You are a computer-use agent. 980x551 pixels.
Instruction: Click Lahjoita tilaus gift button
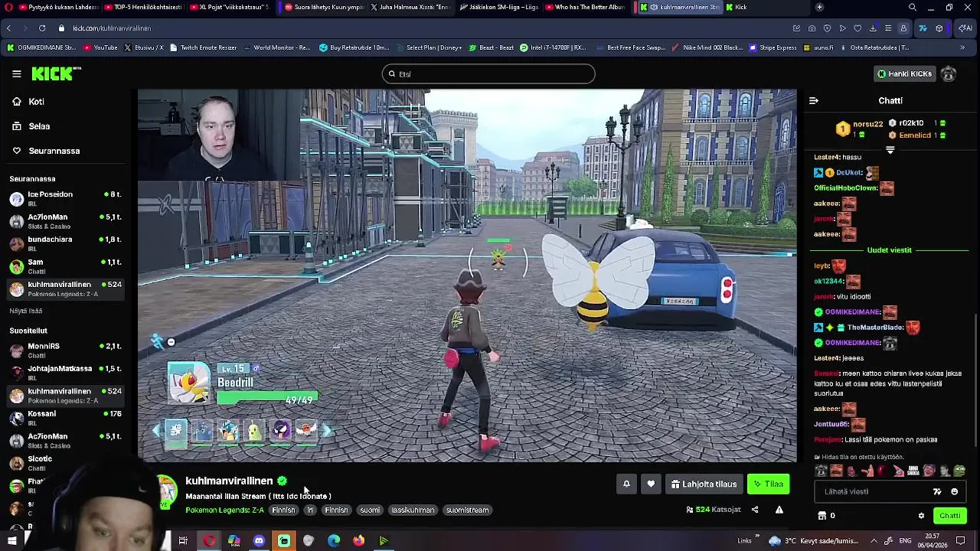point(704,484)
